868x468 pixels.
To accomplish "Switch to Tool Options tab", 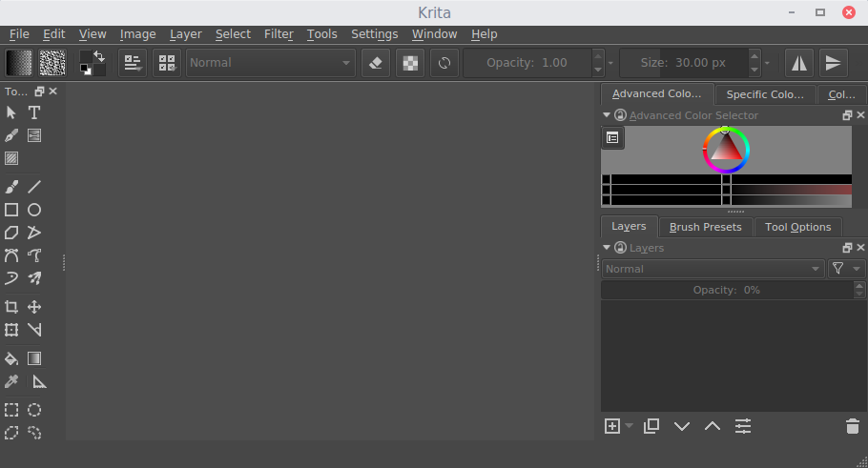I will coord(797,227).
